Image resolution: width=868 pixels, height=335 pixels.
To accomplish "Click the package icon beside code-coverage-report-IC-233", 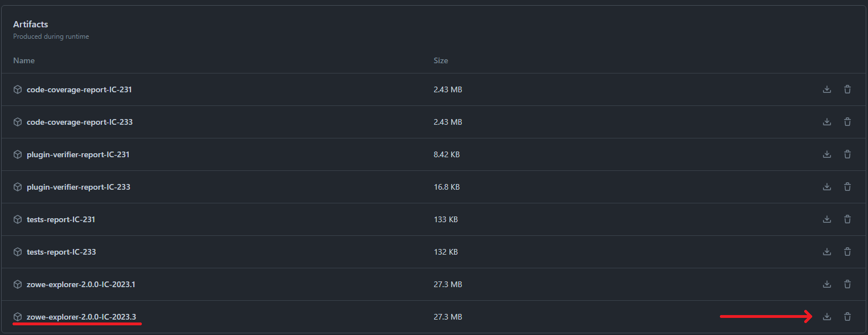I will coord(17,122).
